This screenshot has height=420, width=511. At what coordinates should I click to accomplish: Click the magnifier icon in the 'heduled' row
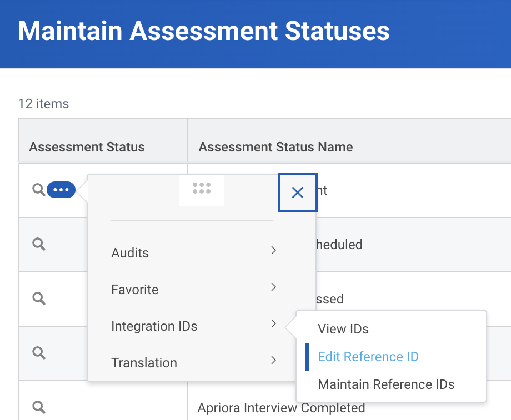38,244
